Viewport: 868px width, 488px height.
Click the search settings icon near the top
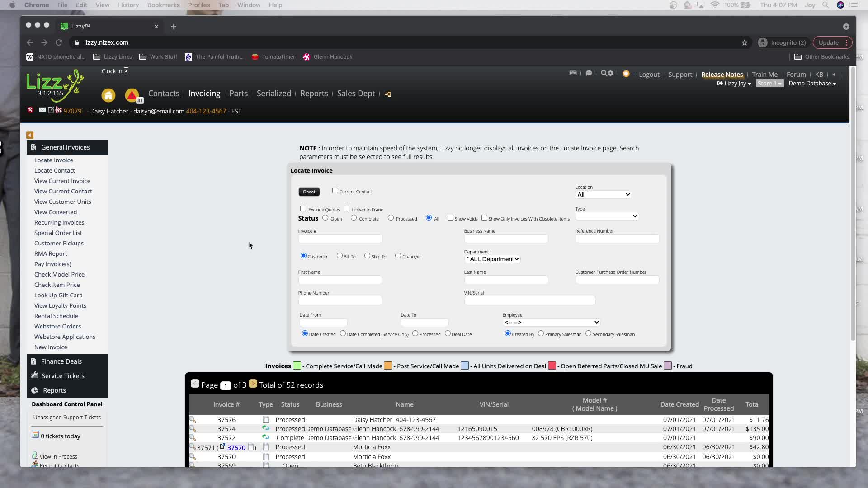pos(608,72)
